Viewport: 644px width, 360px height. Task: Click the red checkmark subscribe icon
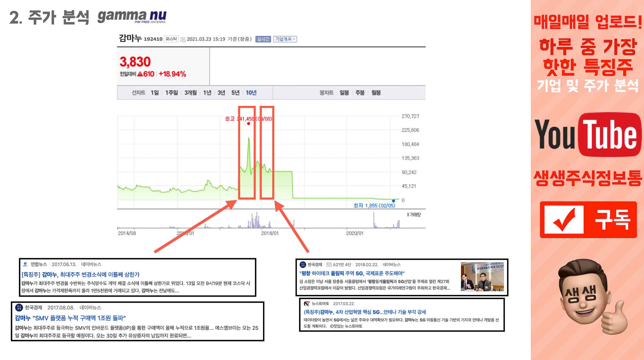tap(564, 220)
